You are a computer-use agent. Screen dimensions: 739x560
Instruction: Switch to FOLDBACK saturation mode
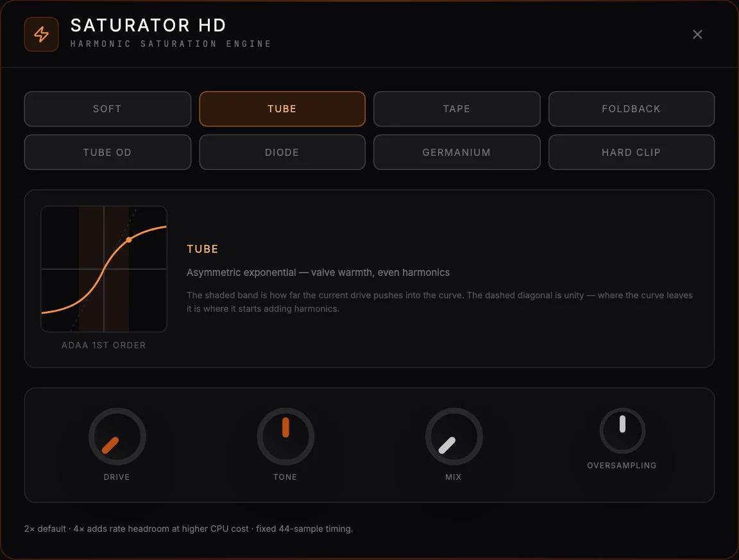[x=631, y=109]
